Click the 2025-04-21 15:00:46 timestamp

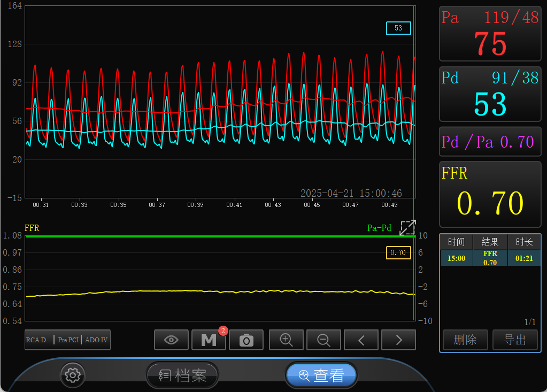[351, 193]
